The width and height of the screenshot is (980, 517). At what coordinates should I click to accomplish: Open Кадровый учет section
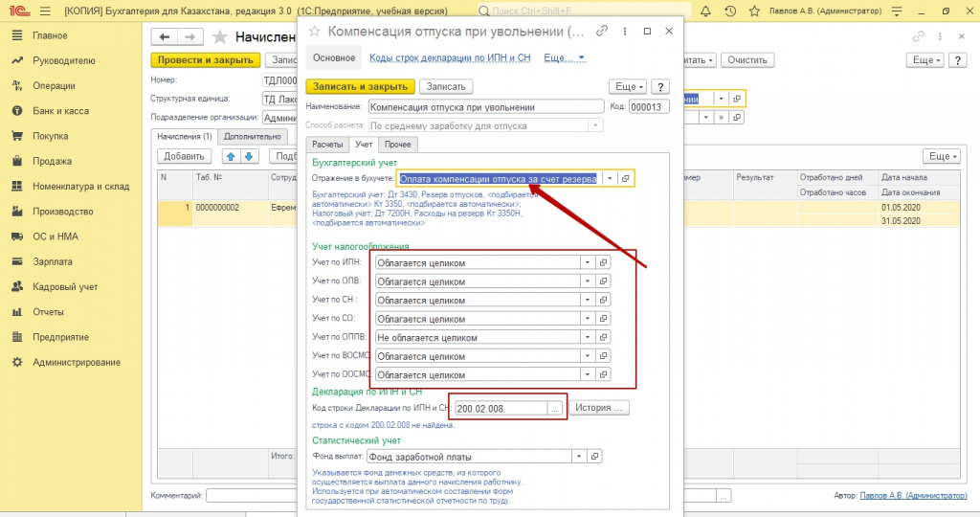coord(65,286)
